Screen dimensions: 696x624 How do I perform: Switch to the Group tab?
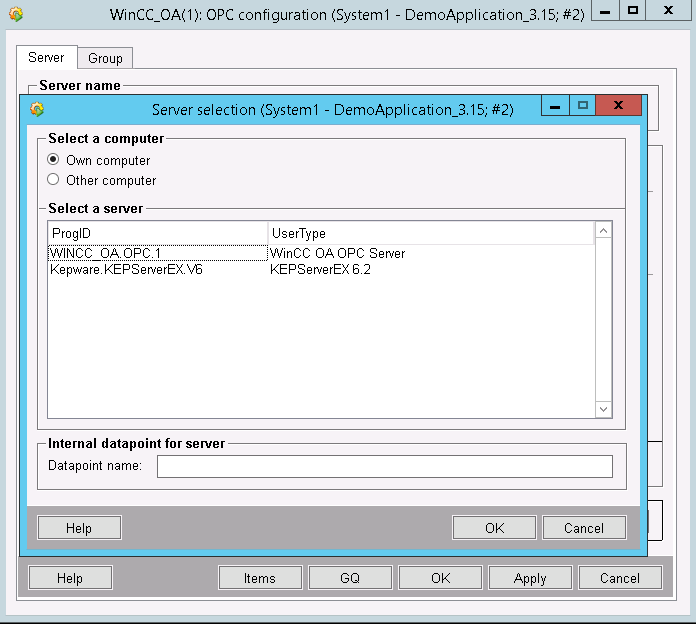[105, 59]
